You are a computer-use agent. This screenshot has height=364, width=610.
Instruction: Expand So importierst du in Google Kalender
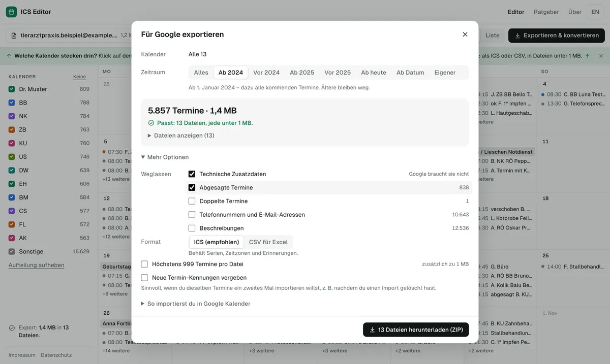tap(196, 304)
